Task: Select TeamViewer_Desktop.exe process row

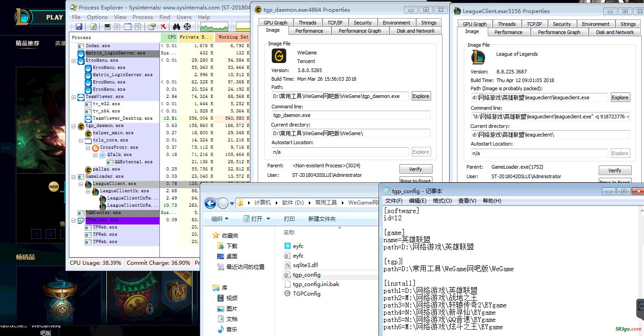Action: (159, 118)
